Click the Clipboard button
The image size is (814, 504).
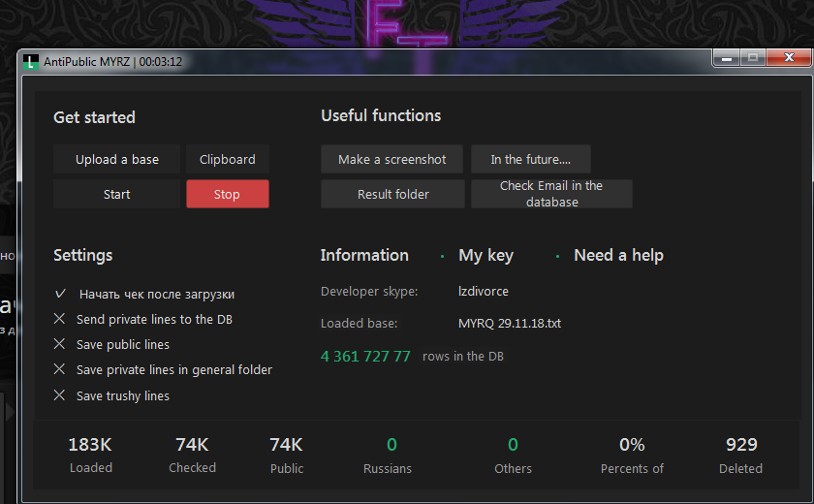click(228, 159)
